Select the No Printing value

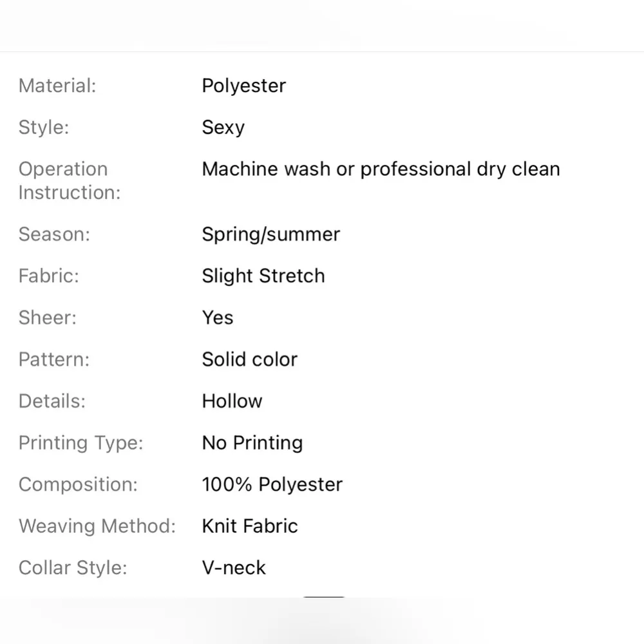pyautogui.click(x=252, y=443)
